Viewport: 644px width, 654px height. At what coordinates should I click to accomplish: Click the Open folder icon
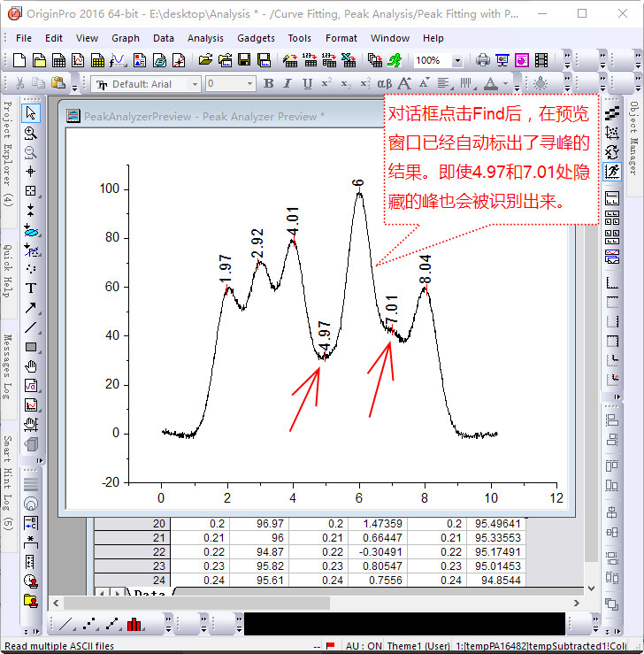coord(205,60)
